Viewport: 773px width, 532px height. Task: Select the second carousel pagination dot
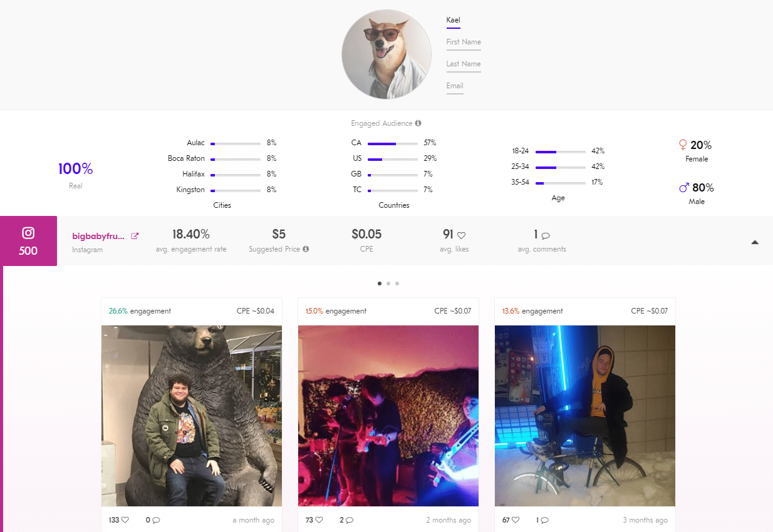click(x=388, y=284)
